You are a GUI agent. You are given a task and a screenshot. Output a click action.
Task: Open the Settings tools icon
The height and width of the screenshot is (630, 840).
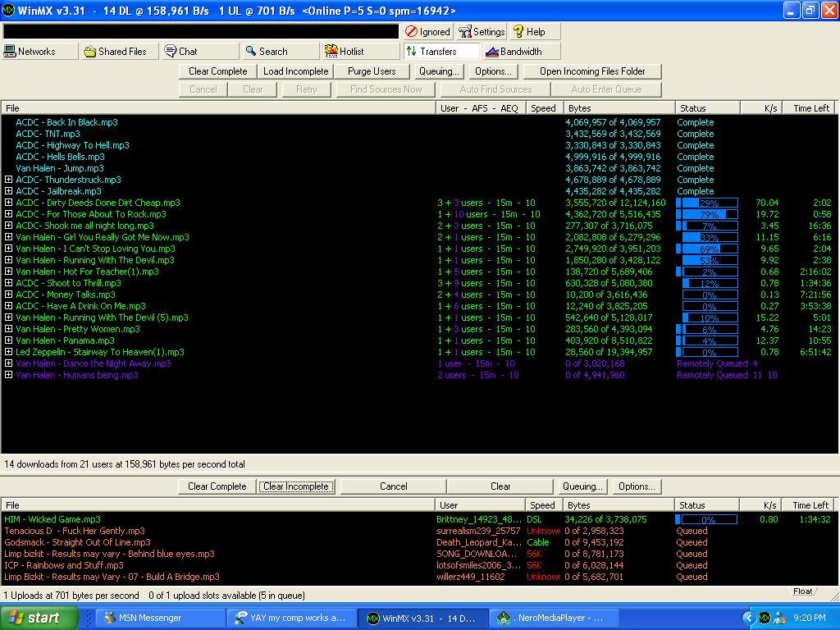point(465,32)
